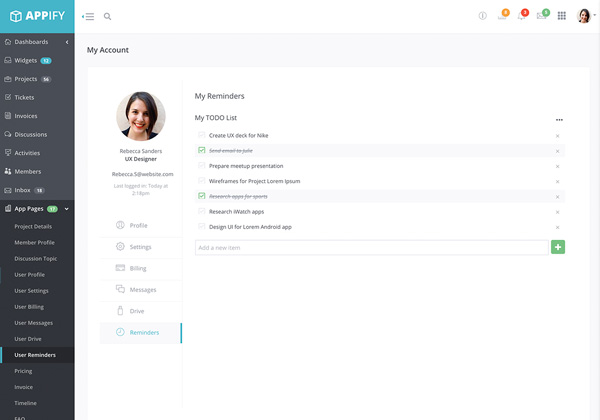Open the Settings account tab
The height and width of the screenshot is (420, 600).
click(x=141, y=247)
